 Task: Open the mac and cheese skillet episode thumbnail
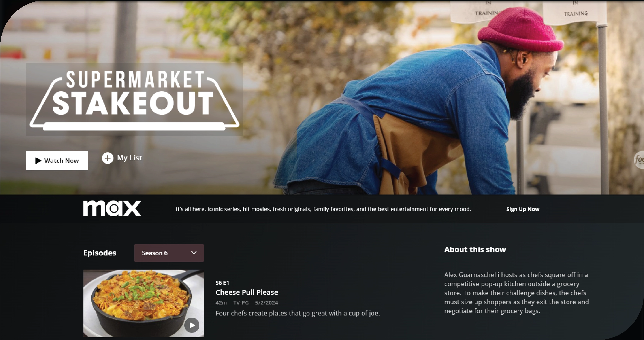[x=144, y=304]
